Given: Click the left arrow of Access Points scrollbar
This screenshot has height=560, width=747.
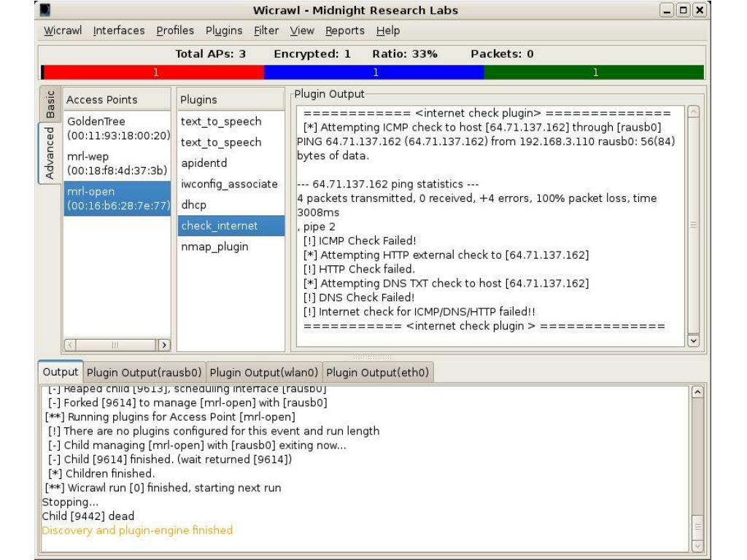Looking at the screenshot, I should click(x=70, y=345).
